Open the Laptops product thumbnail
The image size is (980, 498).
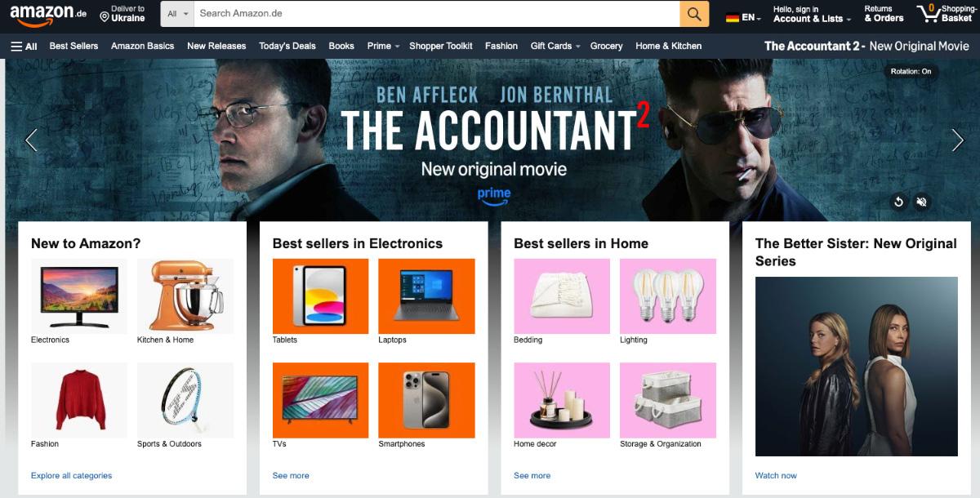(426, 296)
